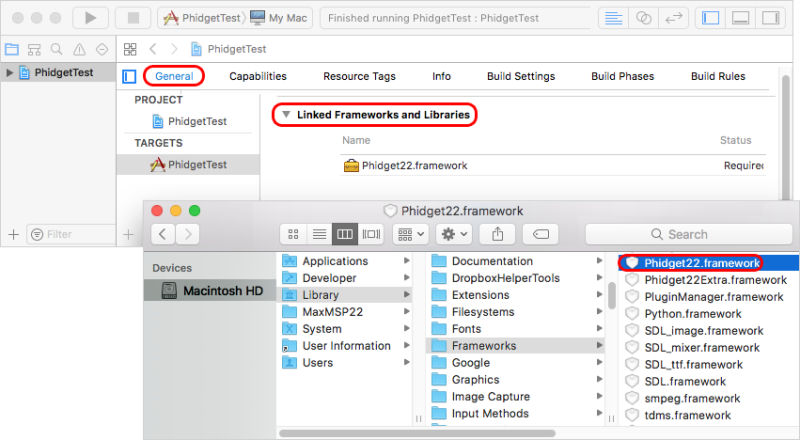Image resolution: width=800 pixels, height=440 pixels.
Task: Stop the running task in Xcode
Action: (133, 18)
